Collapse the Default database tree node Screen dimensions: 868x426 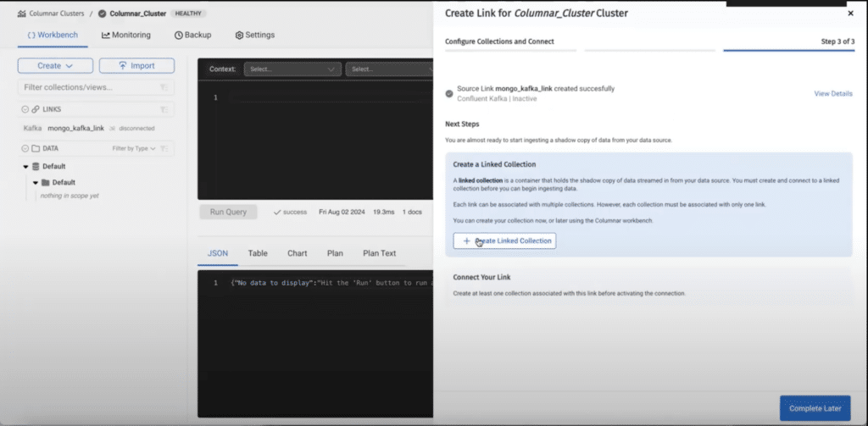click(25, 166)
